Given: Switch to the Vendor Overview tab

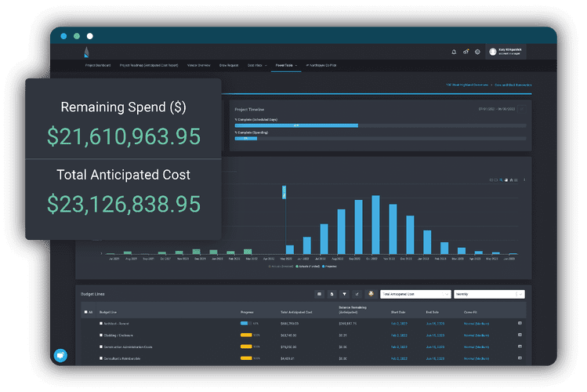Looking at the screenshot, I should coord(198,65).
